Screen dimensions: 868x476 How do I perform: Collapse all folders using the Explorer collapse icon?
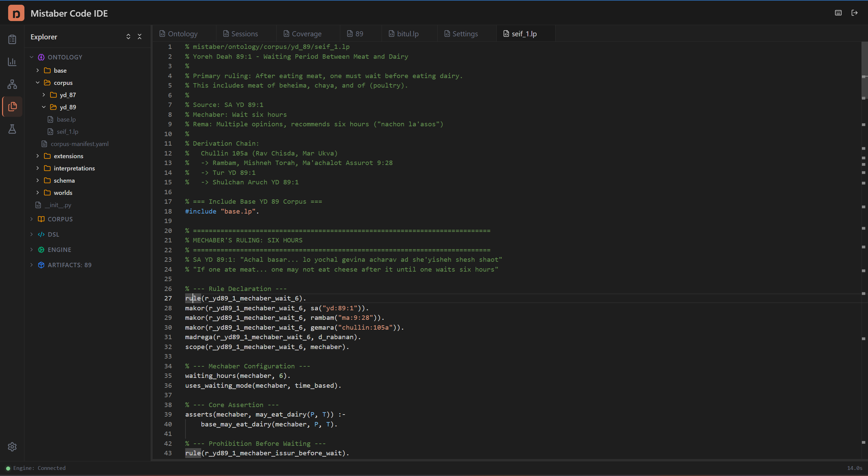click(139, 36)
